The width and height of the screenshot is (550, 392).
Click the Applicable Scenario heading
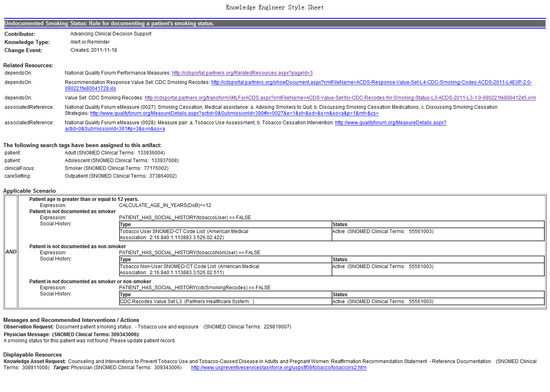click(x=29, y=191)
